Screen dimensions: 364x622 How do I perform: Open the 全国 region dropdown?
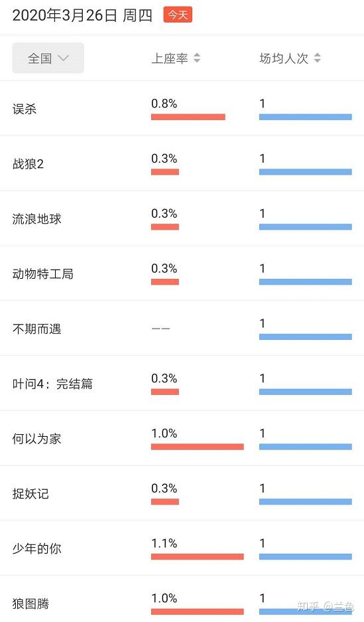tap(48, 58)
